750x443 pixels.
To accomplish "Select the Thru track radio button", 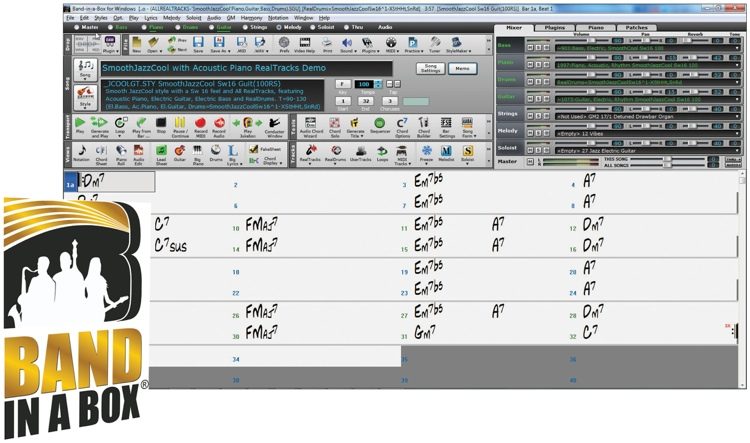I will click(x=347, y=27).
